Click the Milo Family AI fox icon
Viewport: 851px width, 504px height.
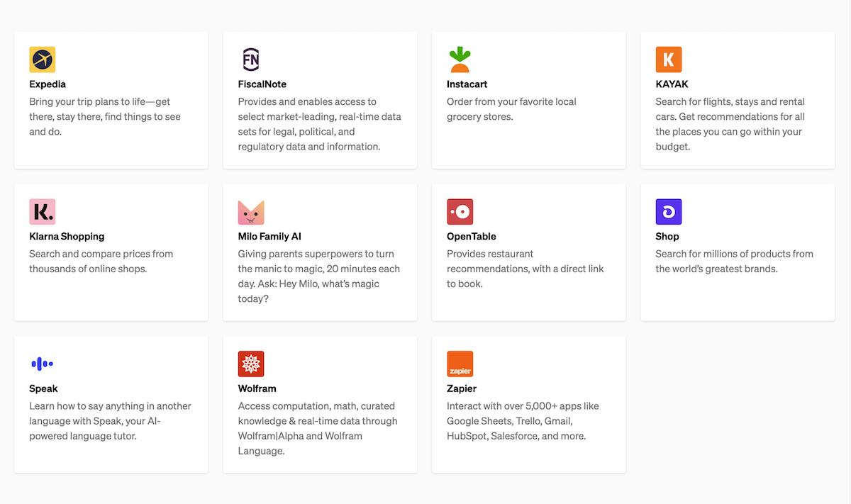251,212
